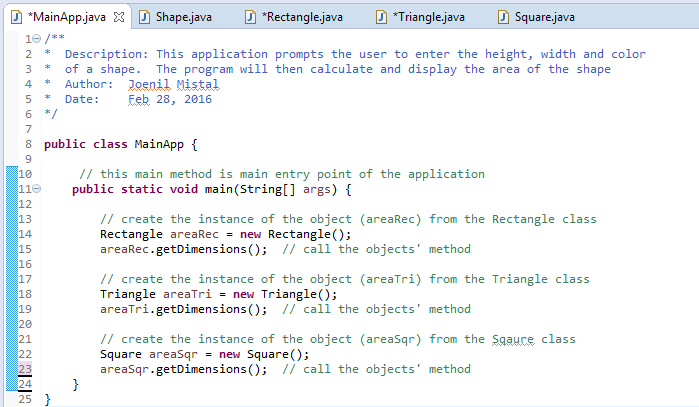The height and width of the screenshot is (407, 699).
Task: Click the Java file icon on Square.java tab
Action: click(x=505, y=17)
